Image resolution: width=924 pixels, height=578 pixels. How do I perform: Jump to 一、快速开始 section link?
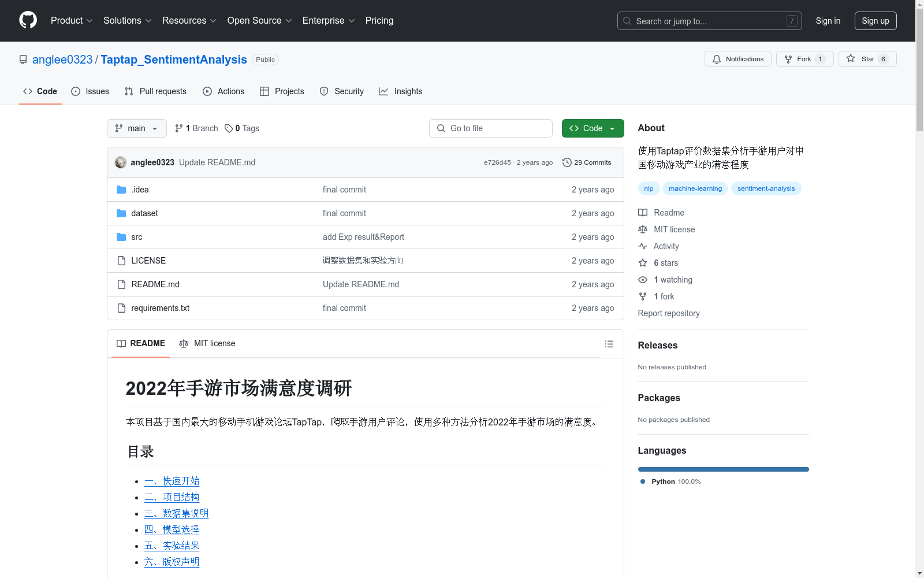pos(172,481)
